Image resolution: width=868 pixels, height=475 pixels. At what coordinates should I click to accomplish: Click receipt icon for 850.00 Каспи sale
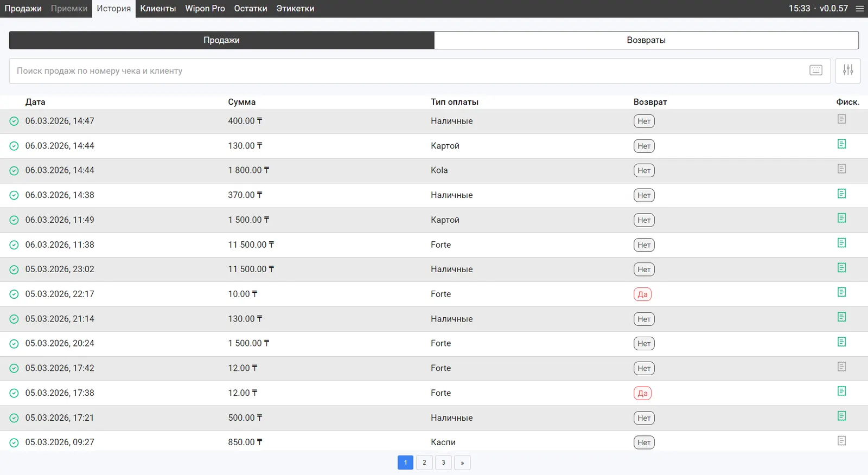(841, 441)
